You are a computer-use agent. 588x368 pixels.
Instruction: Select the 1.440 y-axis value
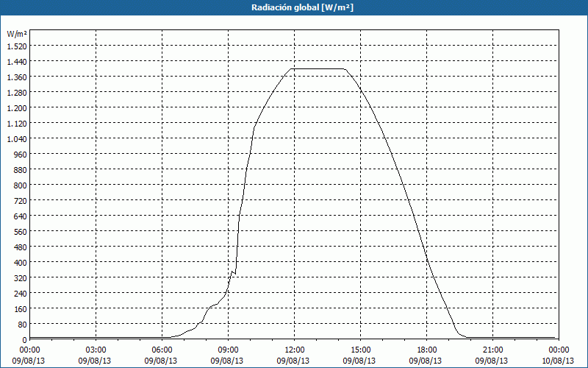(x=17, y=61)
